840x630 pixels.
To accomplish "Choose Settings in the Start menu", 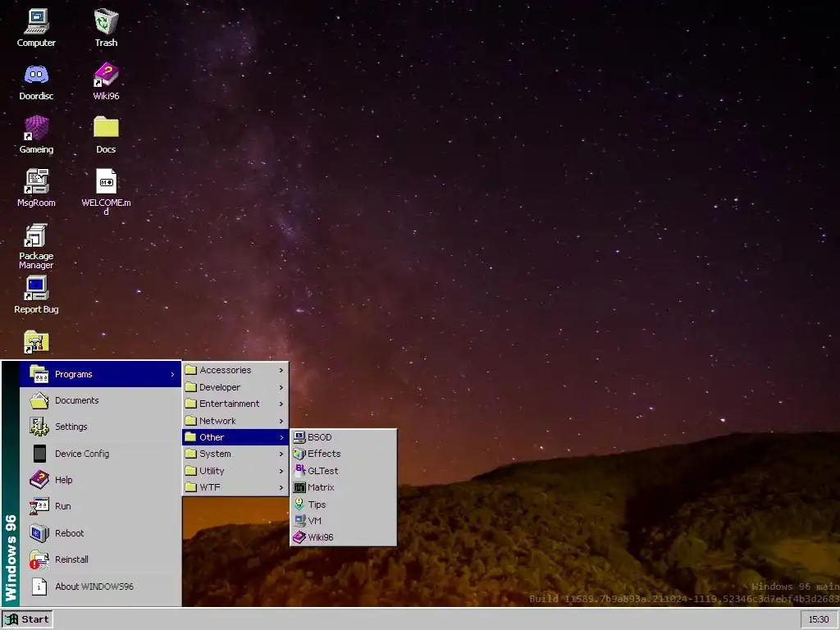I will (x=100, y=427).
